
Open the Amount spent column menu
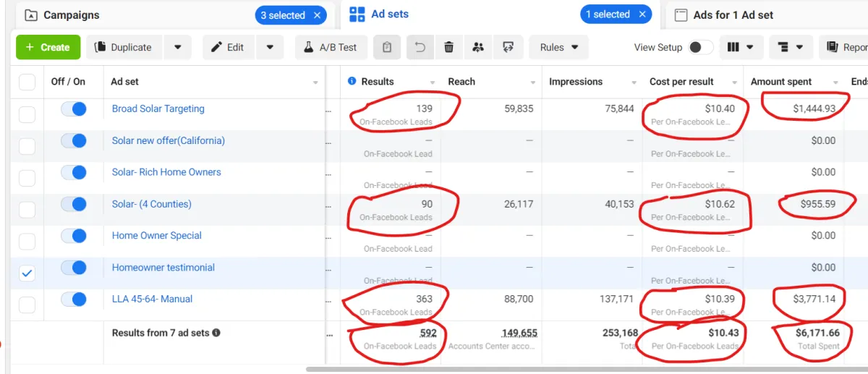coord(836,82)
